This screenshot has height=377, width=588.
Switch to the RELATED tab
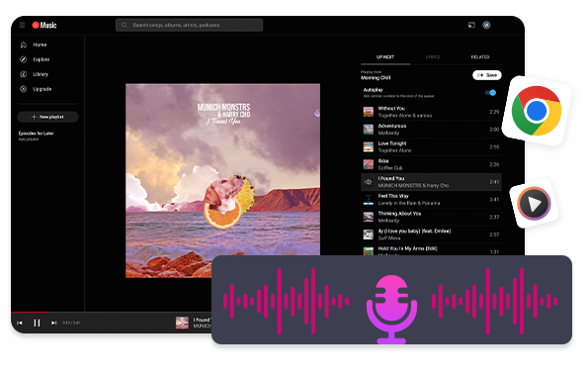tap(480, 57)
